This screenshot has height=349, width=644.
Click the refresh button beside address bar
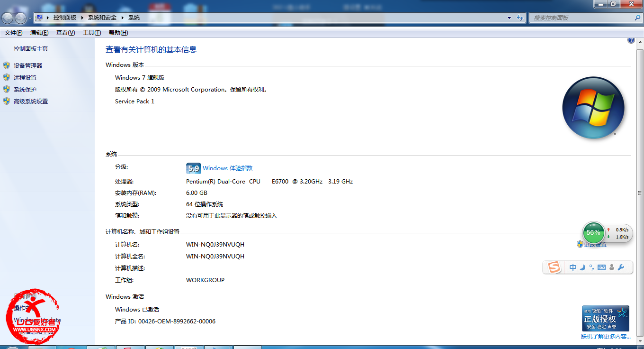pyautogui.click(x=520, y=18)
